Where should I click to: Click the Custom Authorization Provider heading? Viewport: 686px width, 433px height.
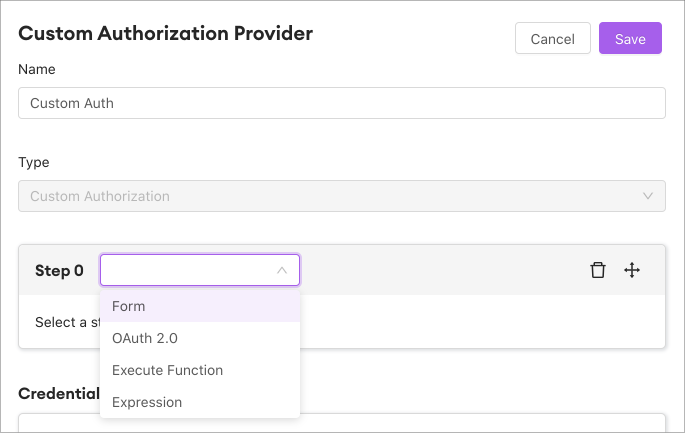pos(166,33)
